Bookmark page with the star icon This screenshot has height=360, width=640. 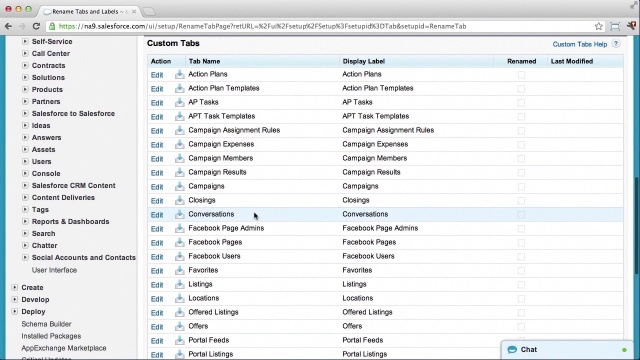click(598, 27)
